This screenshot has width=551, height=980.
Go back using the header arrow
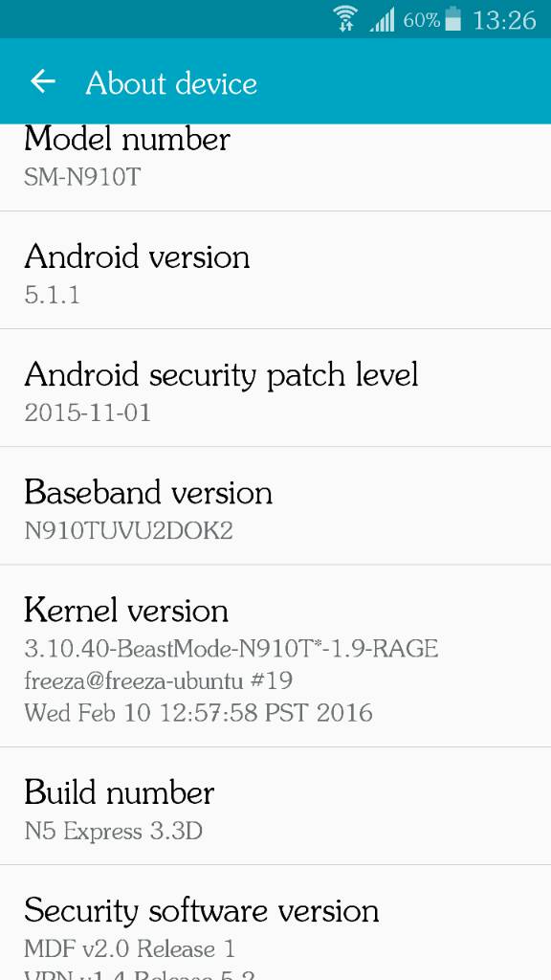[42, 82]
